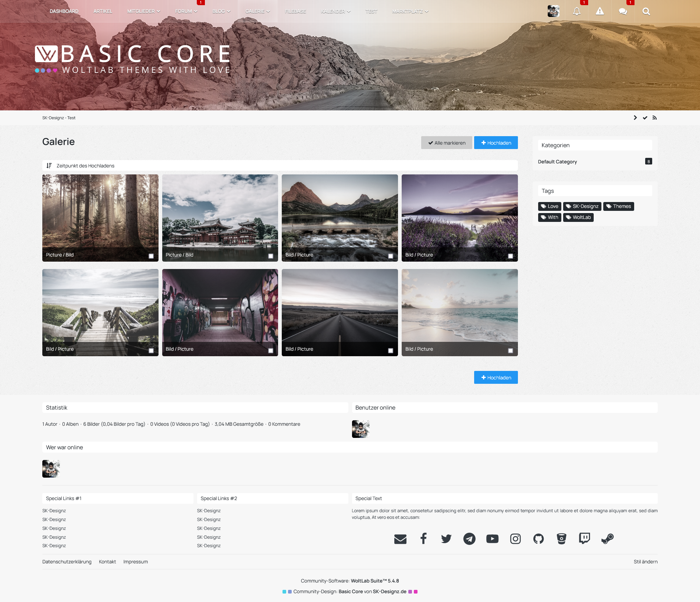Toggle sort order icon beside Zeitpunkt des Hochladens

49,166
